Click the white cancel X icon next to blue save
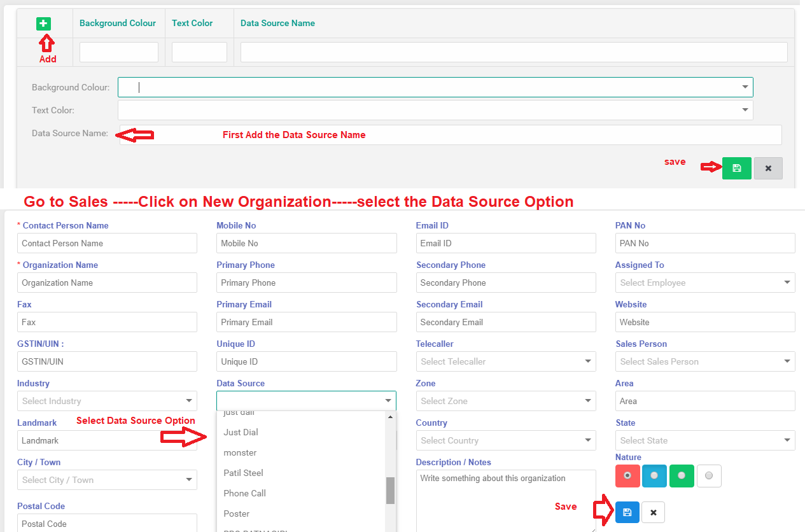The height and width of the screenshot is (532, 805). pos(653,512)
